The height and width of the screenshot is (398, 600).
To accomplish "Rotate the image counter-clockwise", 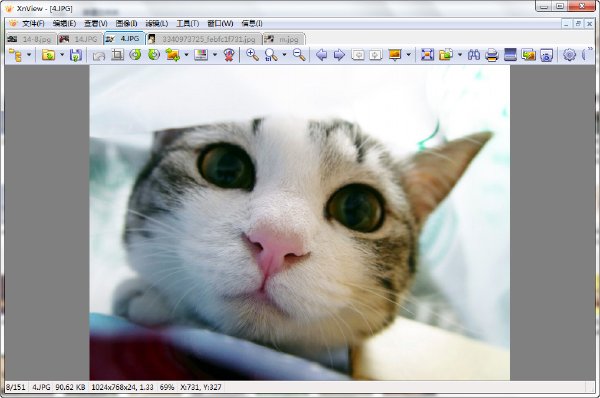I will (x=135, y=55).
